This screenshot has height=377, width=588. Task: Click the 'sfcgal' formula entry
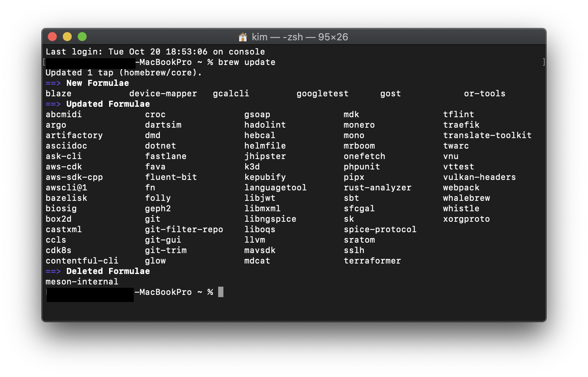359,209
